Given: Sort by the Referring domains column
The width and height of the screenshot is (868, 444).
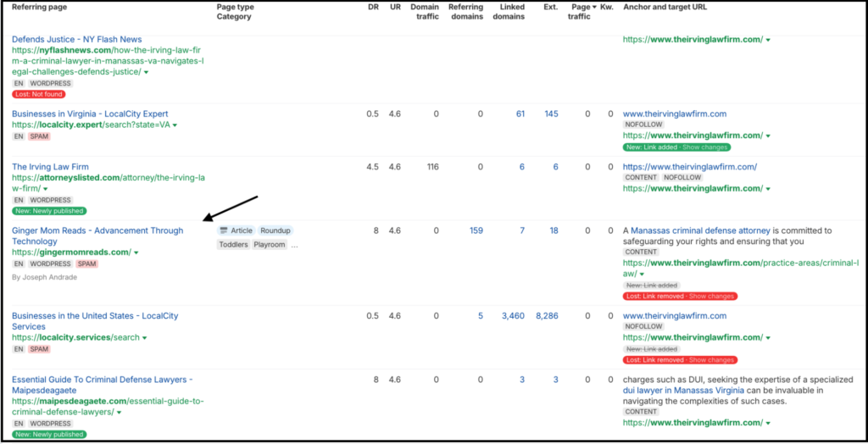Looking at the screenshot, I should click(x=465, y=12).
